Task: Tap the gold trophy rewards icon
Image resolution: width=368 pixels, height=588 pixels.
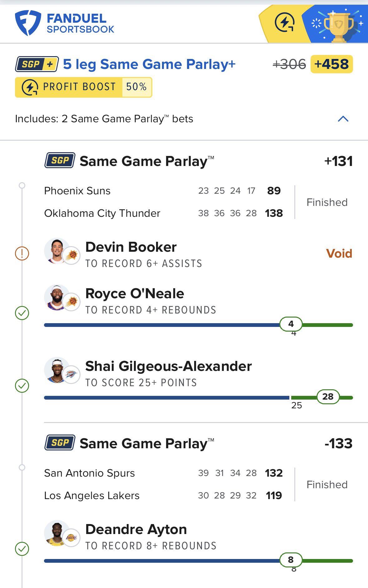Action: [338, 25]
